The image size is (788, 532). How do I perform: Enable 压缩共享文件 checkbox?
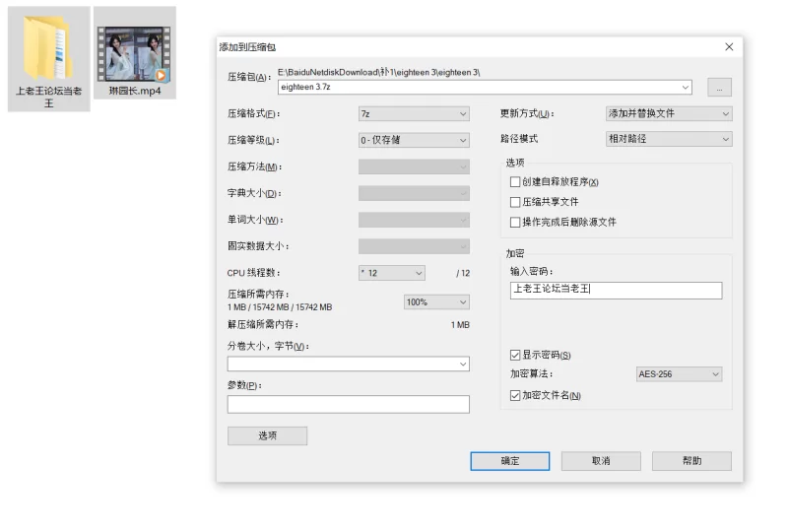pyautogui.click(x=515, y=202)
